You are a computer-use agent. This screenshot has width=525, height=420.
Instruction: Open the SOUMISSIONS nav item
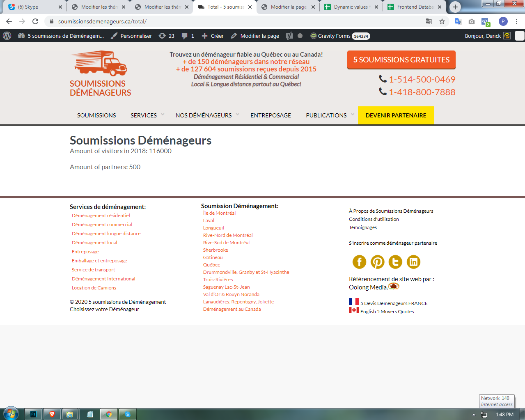(x=96, y=115)
